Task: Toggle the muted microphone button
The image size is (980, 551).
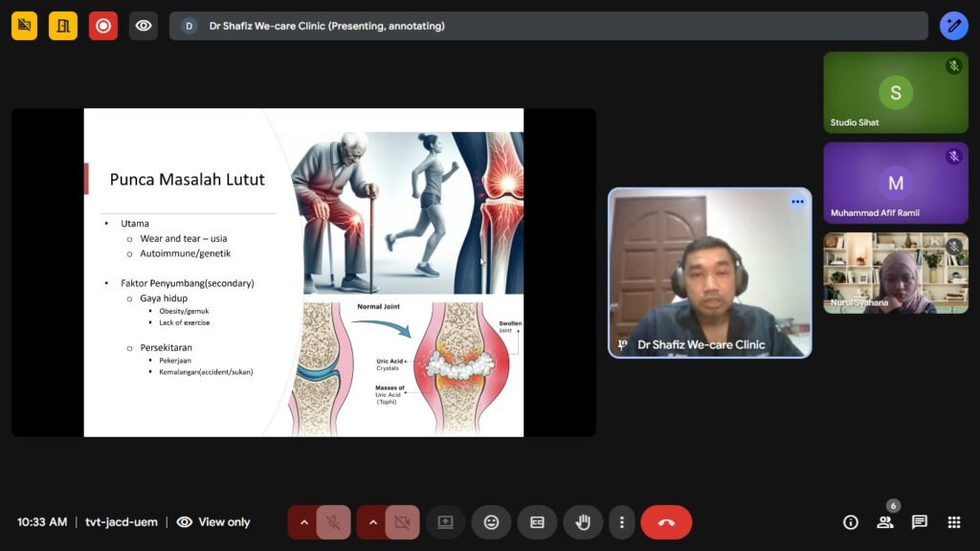Action: [333, 522]
